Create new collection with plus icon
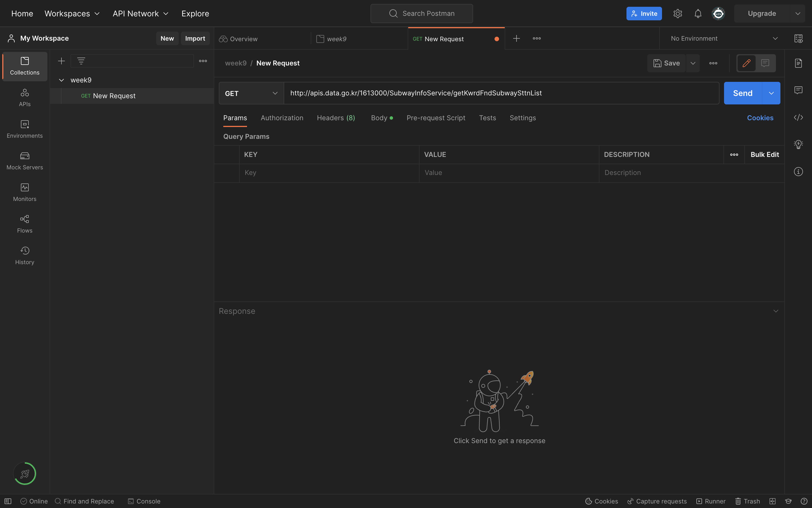Screen dimensions: 812x508 pyautogui.click(x=61, y=61)
